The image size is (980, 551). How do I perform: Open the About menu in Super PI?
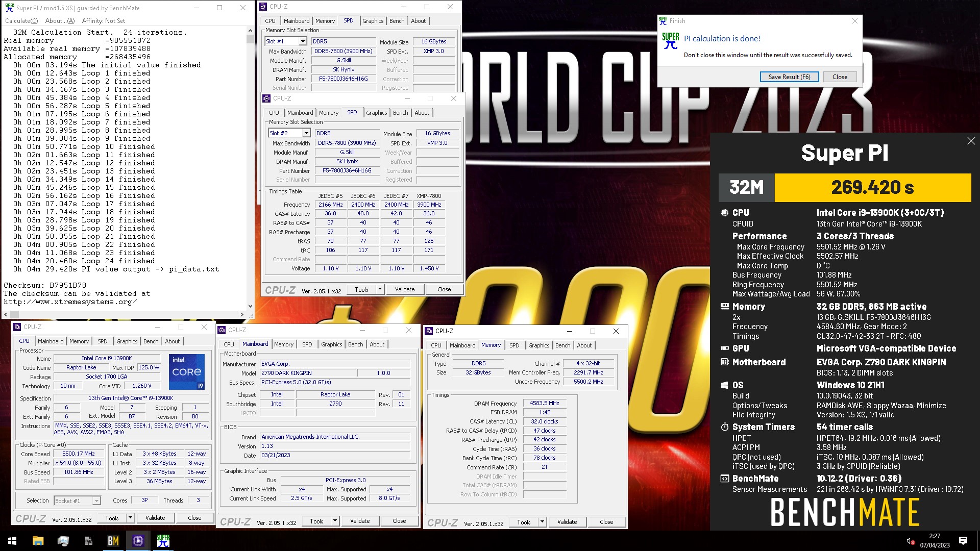pos(60,21)
